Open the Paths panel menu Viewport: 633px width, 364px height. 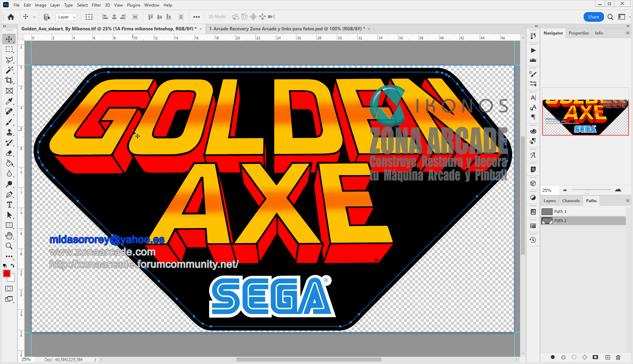pos(627,200)
